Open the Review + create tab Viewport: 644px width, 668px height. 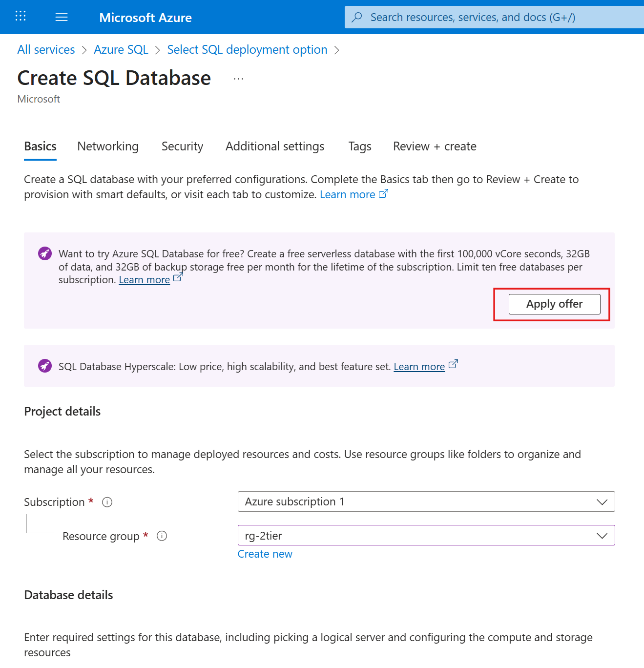tap(434, 146)
